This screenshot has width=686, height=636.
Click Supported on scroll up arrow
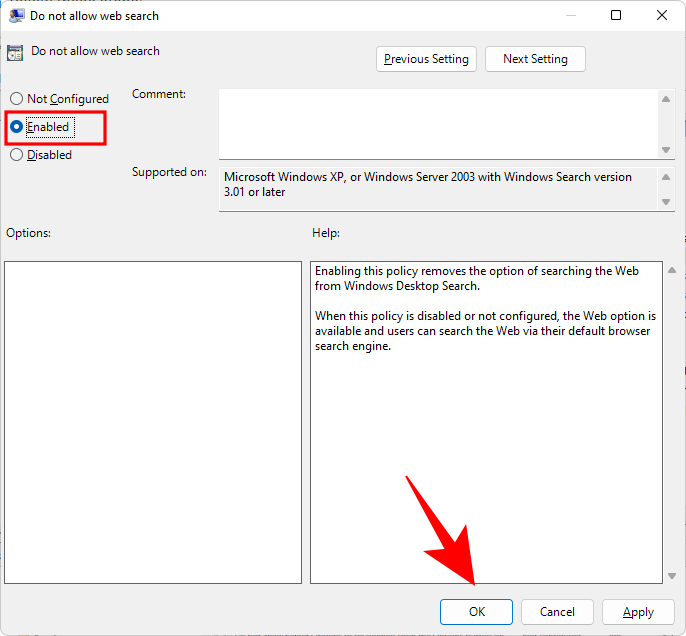click(666, 177)
